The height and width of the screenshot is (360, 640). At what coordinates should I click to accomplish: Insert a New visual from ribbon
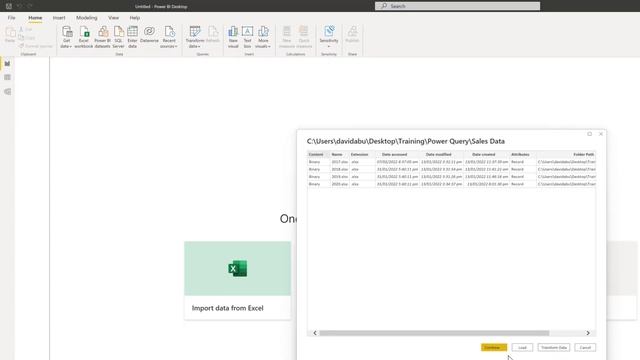click(x=233, y=37)
